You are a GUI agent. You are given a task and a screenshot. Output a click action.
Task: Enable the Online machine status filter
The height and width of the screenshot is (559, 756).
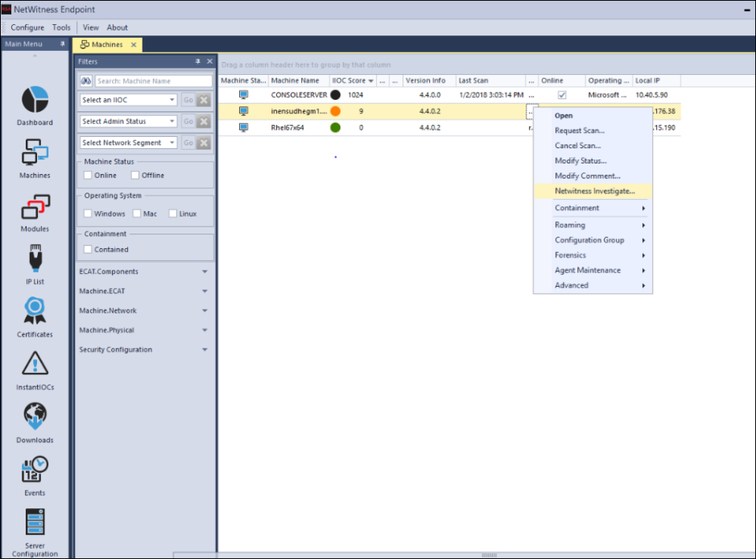pyautogui.click(x=89, y=175)
